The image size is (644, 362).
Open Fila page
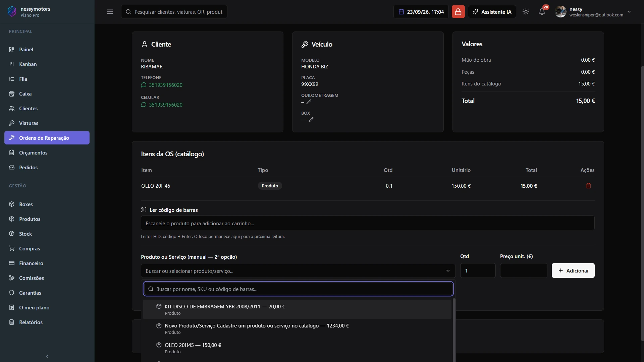coord(47,79)
